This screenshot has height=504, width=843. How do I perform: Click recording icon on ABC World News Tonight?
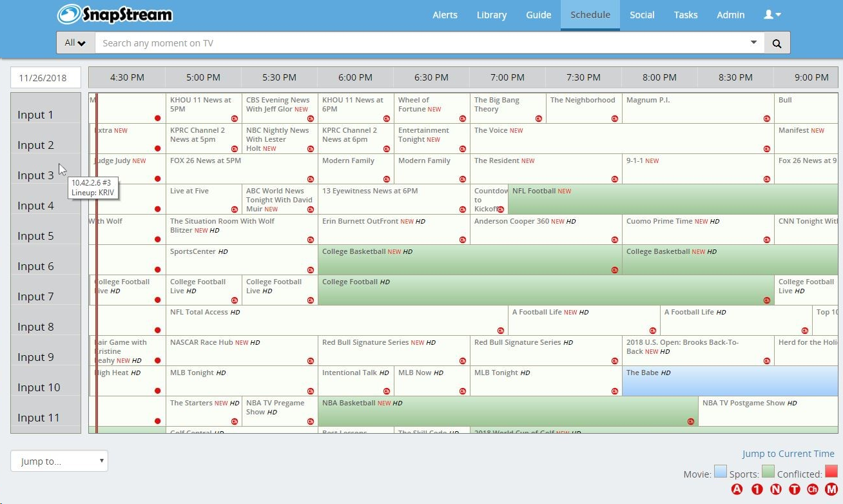click(x=311, y=209)
